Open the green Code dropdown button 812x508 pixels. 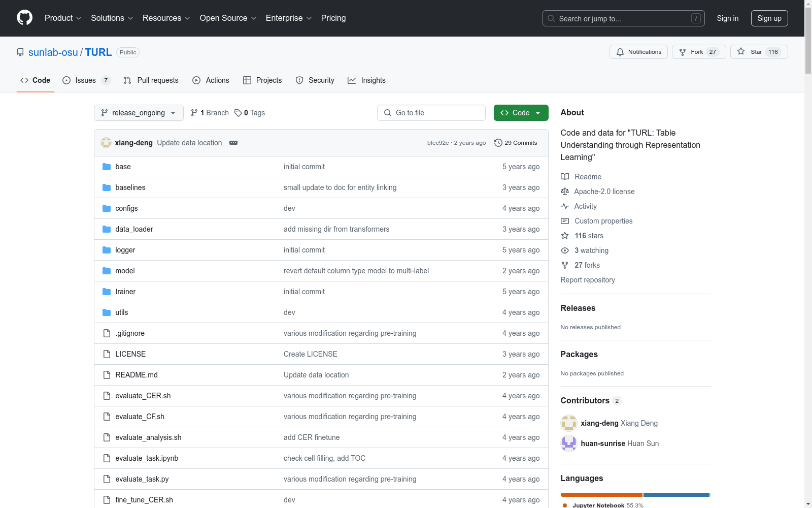click(521, 113)
